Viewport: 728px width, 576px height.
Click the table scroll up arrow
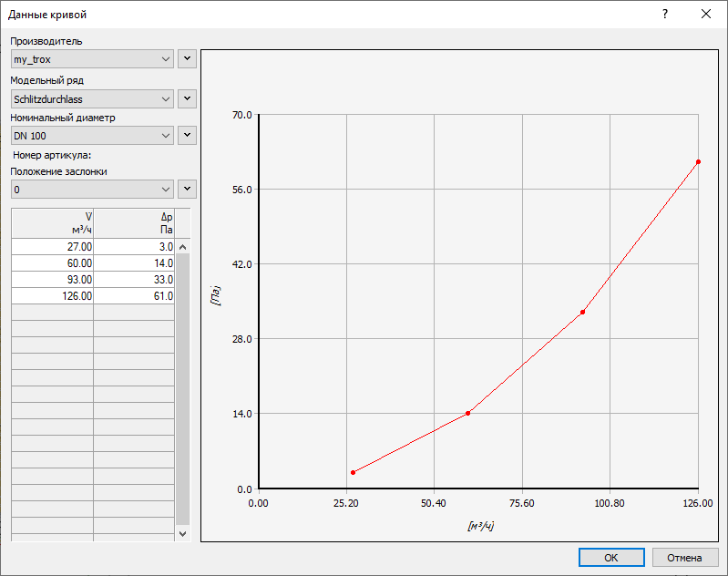(x=182, y=247)
